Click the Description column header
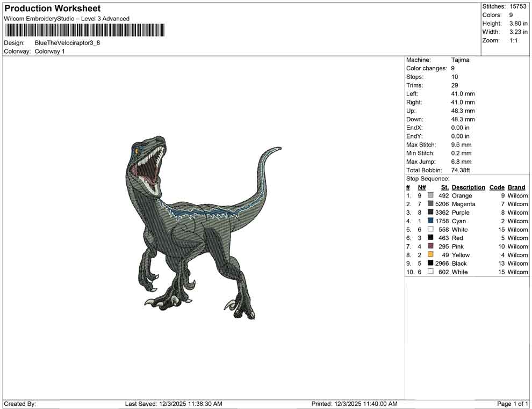The height and width of the screenshot is (409, 532). 468,187
